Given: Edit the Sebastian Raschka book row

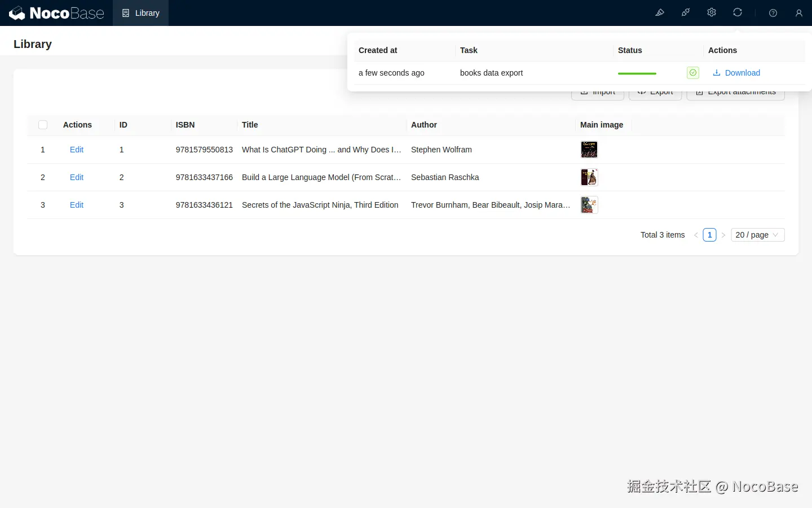Looking at the screenshot, I should [77, 177].
